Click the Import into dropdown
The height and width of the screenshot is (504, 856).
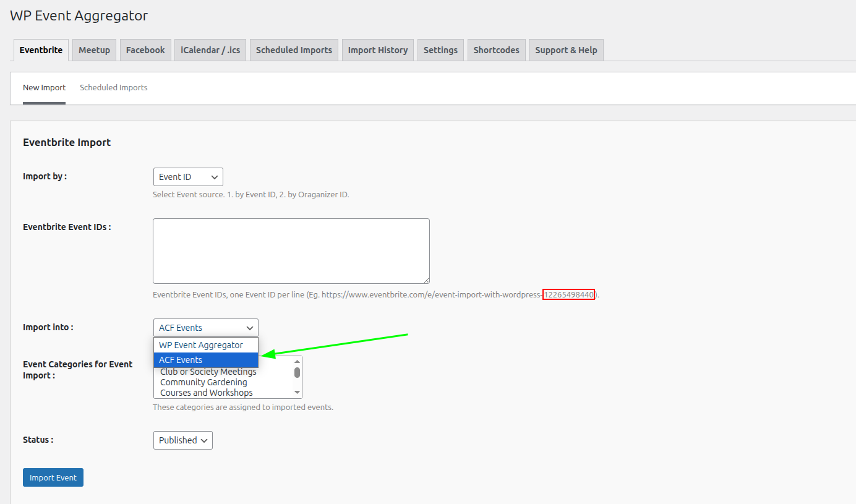[x=205, y=328]
